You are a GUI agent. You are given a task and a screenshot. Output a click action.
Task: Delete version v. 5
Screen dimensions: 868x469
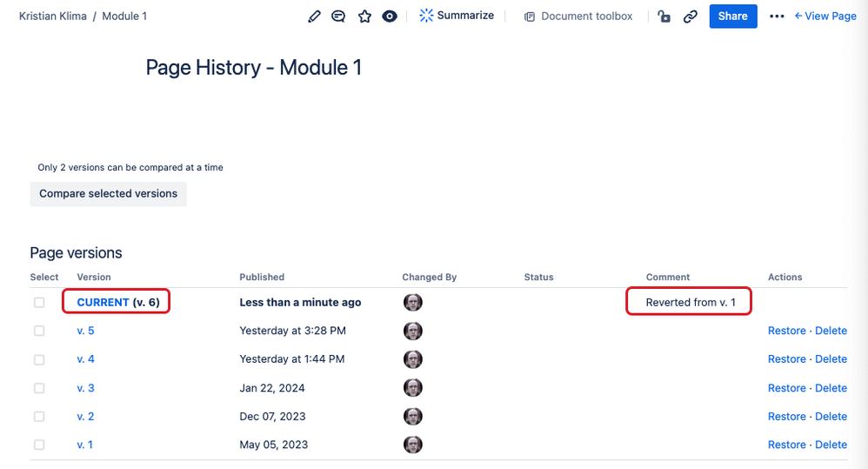(x=831, y=331)
